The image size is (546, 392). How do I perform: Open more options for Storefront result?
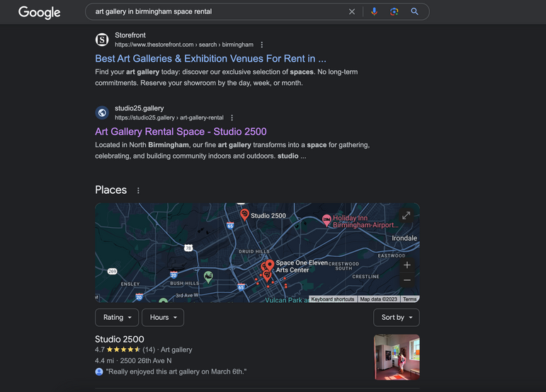click(x=261, y=45)
